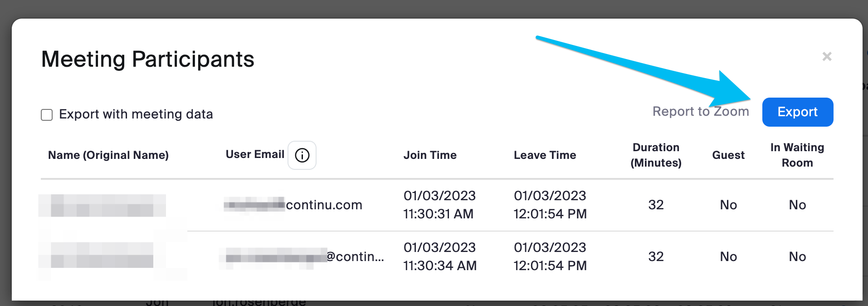This screenshot has width=868, height=306.
Task: Click the email ending in continu.com
Action: click(293, 205)
